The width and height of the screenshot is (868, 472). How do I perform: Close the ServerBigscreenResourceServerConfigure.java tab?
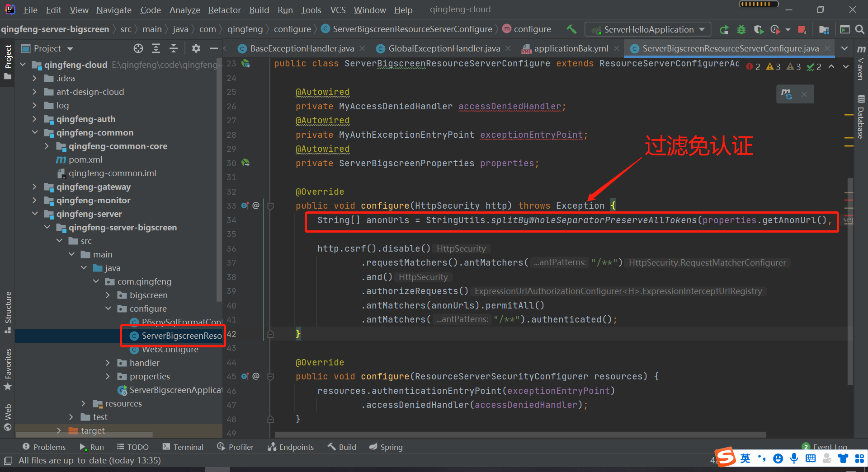827,48
